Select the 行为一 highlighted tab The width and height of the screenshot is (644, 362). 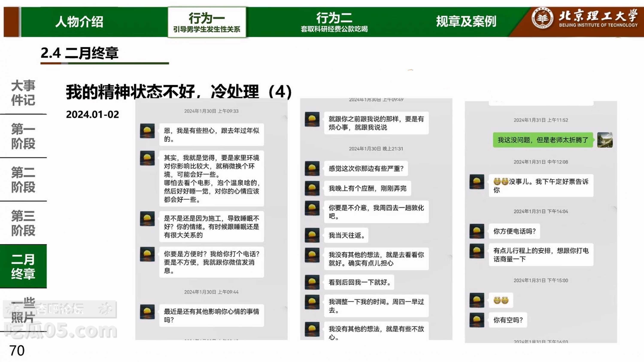(207, 22)
